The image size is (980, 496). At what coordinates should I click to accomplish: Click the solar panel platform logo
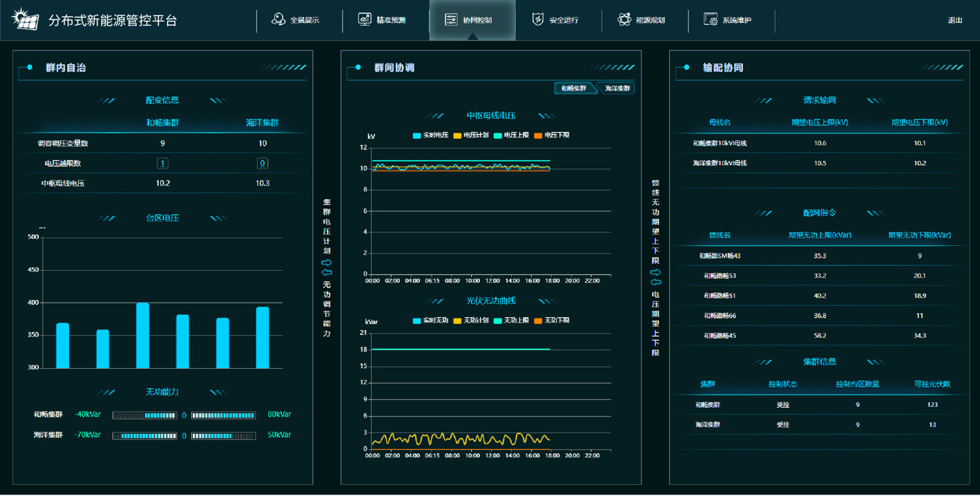point(26,19)
